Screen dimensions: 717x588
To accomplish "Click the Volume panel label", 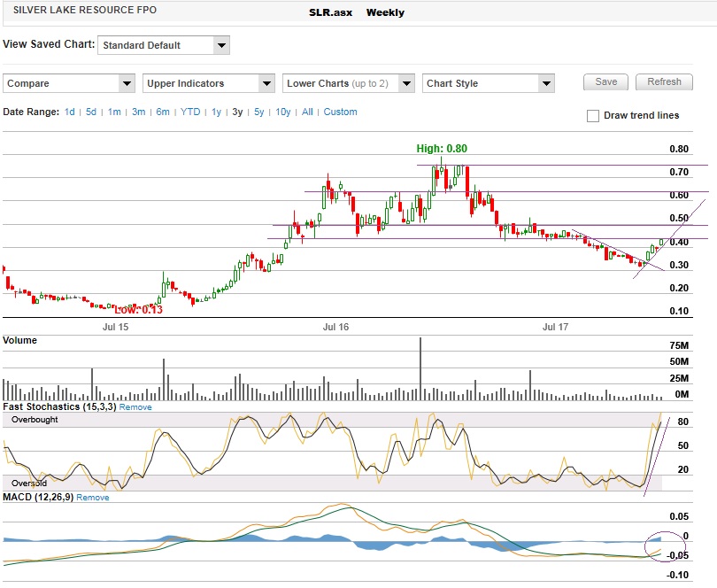I will 19,340.
